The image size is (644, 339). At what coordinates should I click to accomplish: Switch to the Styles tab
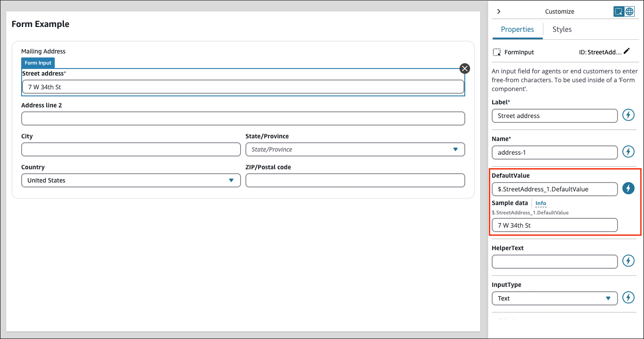point(561,29)
